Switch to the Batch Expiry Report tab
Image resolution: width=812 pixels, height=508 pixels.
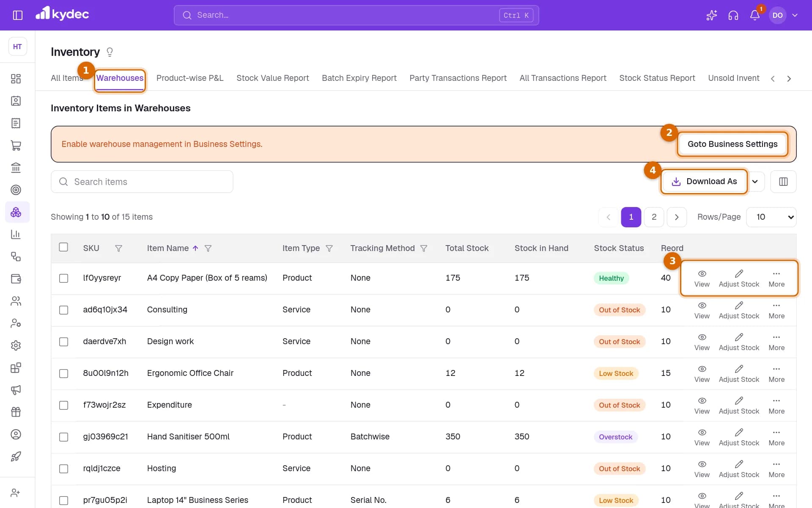359,78
